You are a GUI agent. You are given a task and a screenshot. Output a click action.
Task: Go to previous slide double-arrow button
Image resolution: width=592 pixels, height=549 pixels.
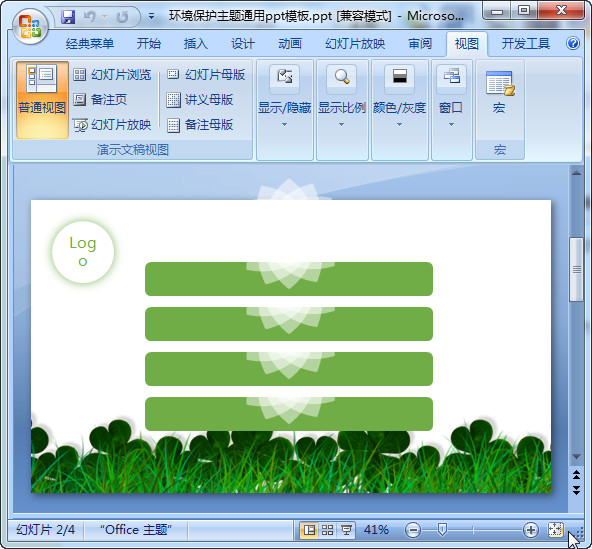click(576, 475)
